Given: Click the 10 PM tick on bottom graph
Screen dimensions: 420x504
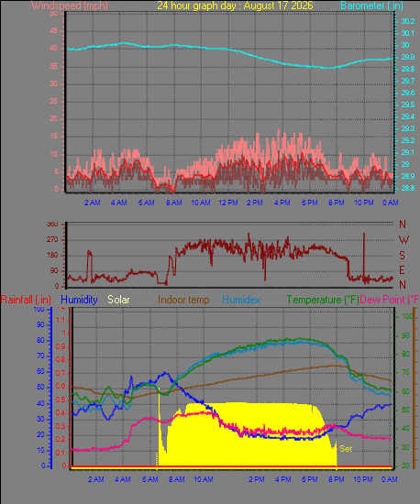Looking at the screenshot, I should point(363,479).
